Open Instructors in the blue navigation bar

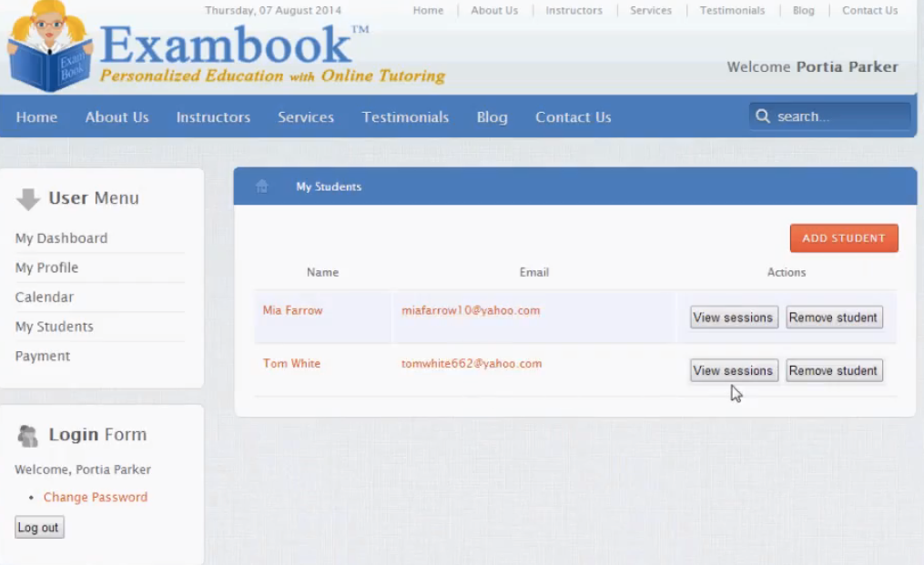213,117
